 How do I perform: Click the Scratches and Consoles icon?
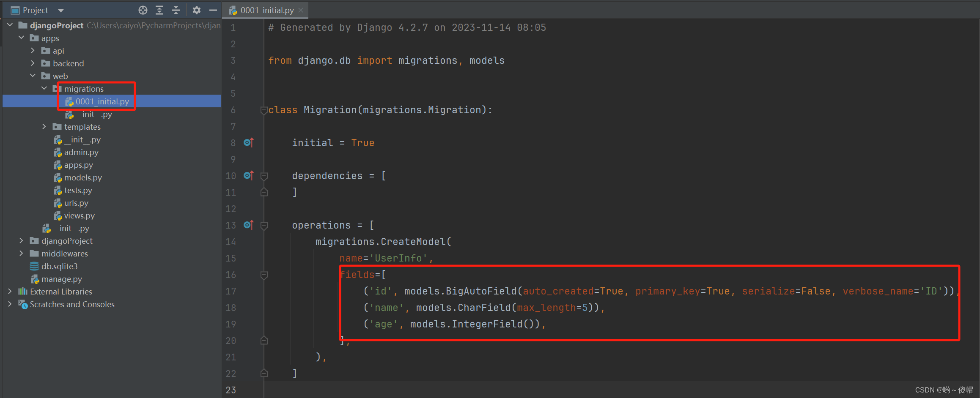tap(23, 304)
